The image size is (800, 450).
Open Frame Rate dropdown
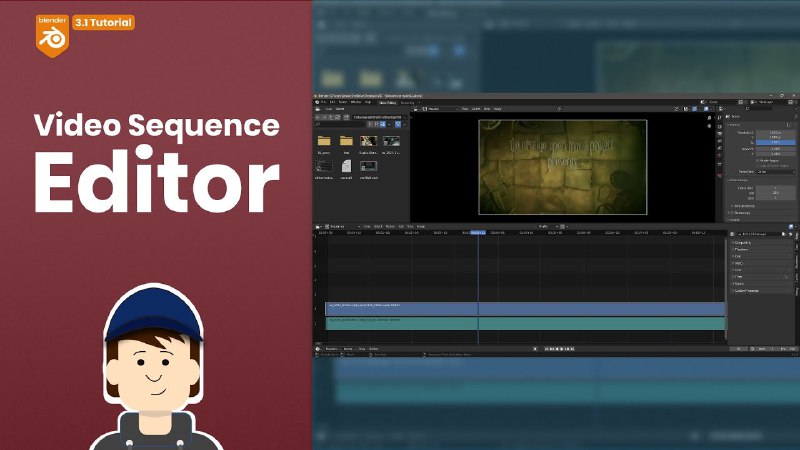775,172
